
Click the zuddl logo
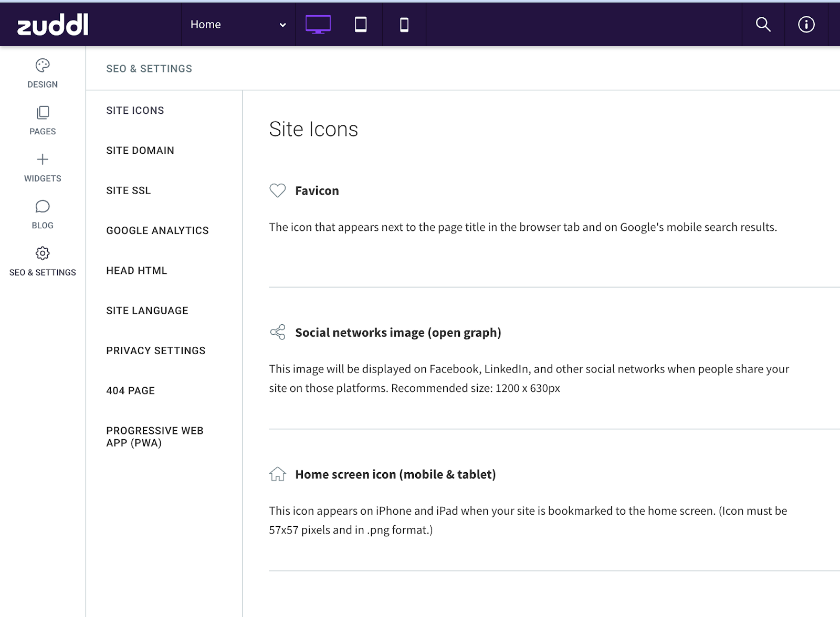point(53,25)
